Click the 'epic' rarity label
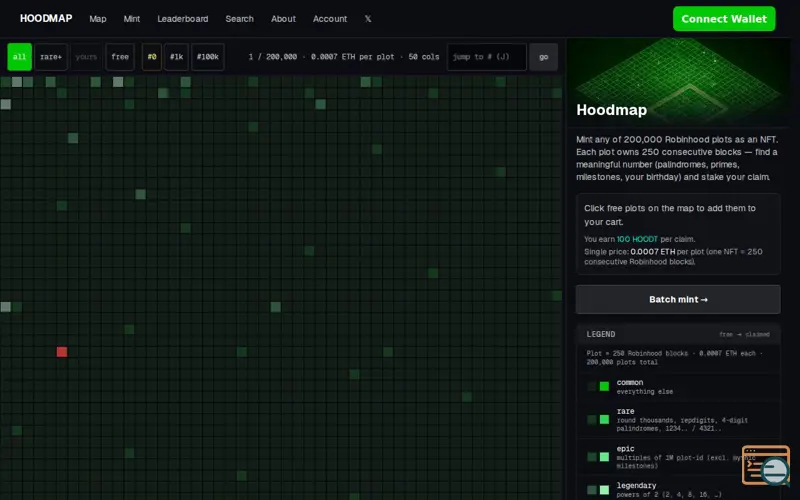The width and height of the screenshot is (800, 500). click(626, 449)
